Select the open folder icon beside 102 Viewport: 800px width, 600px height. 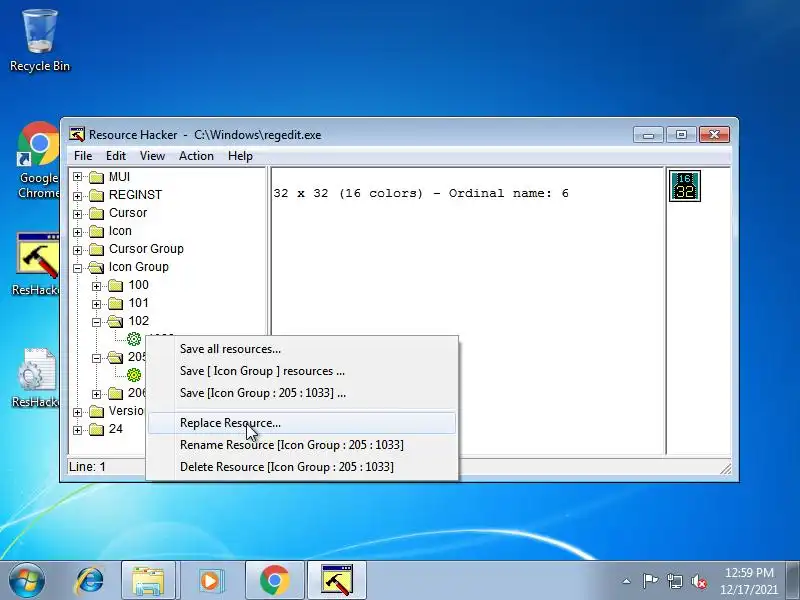point(116,321)
